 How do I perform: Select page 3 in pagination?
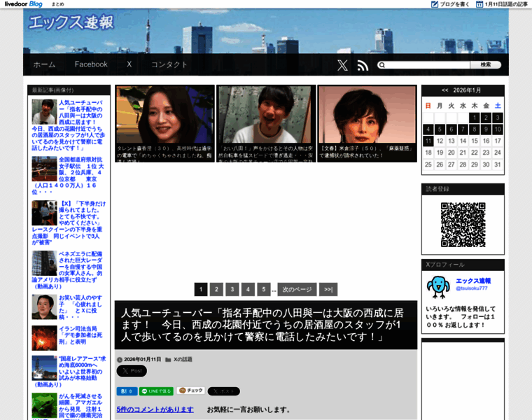click(232, 289)
